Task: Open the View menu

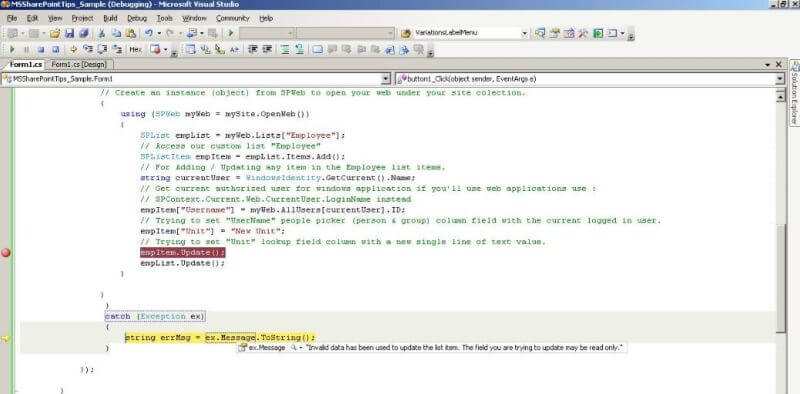Action: click(x=55, y=18)
